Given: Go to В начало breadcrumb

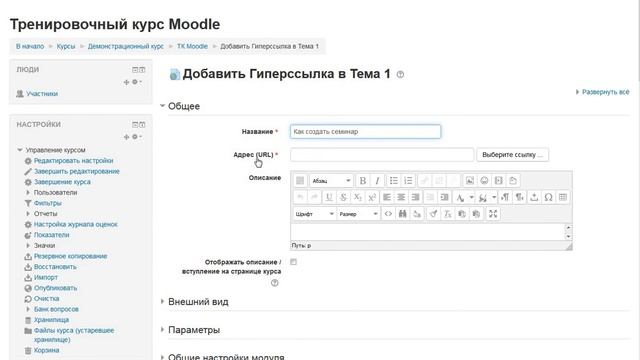Looking at the screenshot, I should (30, 46).
